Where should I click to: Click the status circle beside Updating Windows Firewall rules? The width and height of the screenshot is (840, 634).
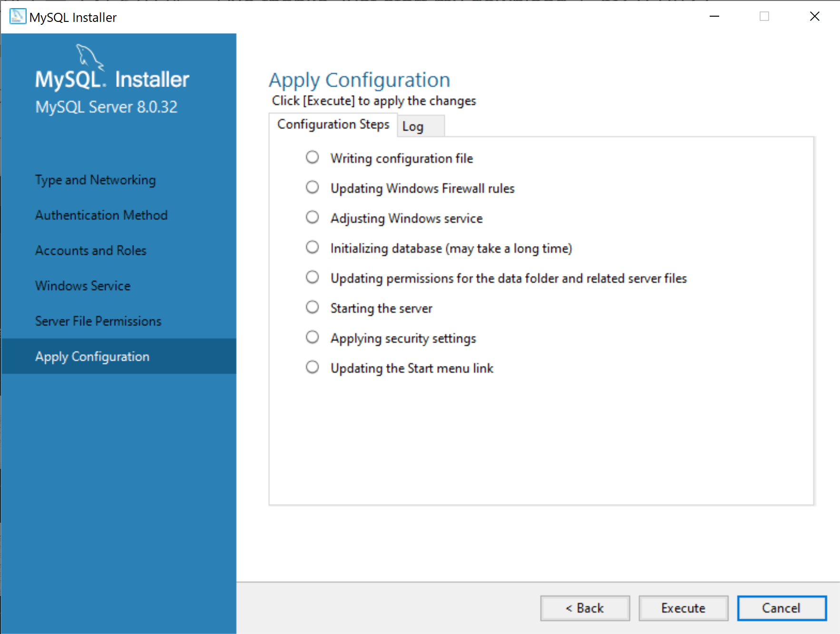[312, 187]
